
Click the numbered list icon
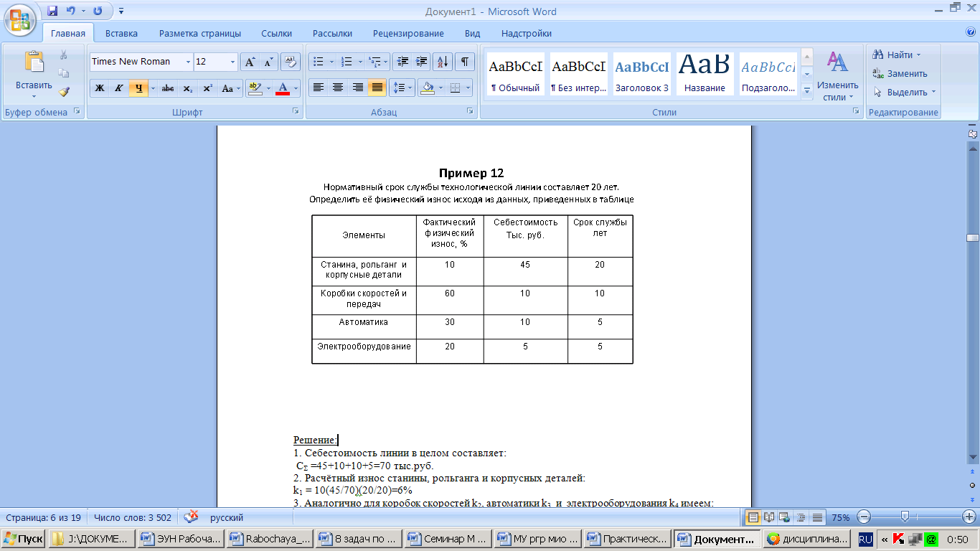point(346,62)
